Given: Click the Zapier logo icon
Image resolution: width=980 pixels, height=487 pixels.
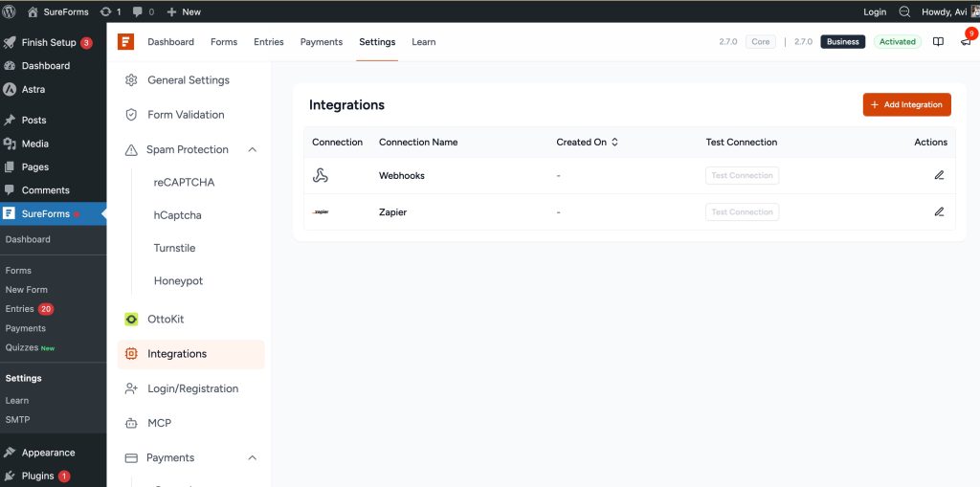Looking at the screenshot, I should coord(321,212).
